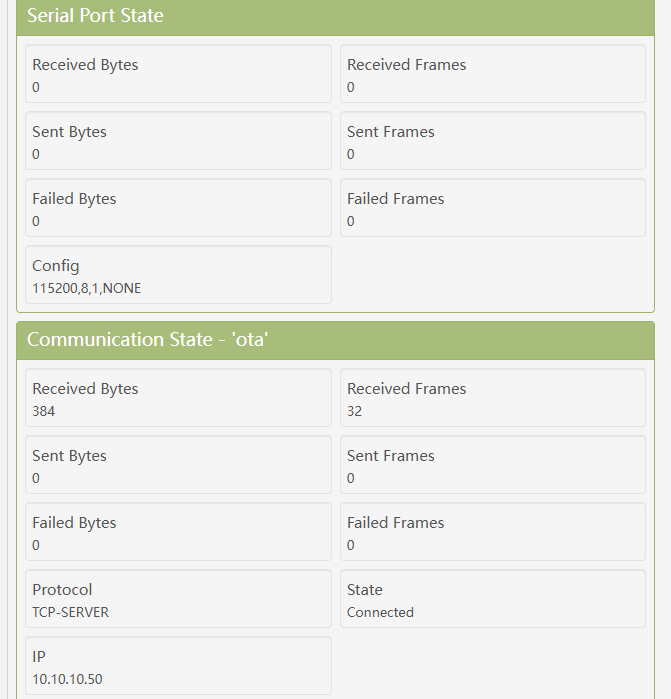Click the Serial Port State panel header

[x=335, y=17]
